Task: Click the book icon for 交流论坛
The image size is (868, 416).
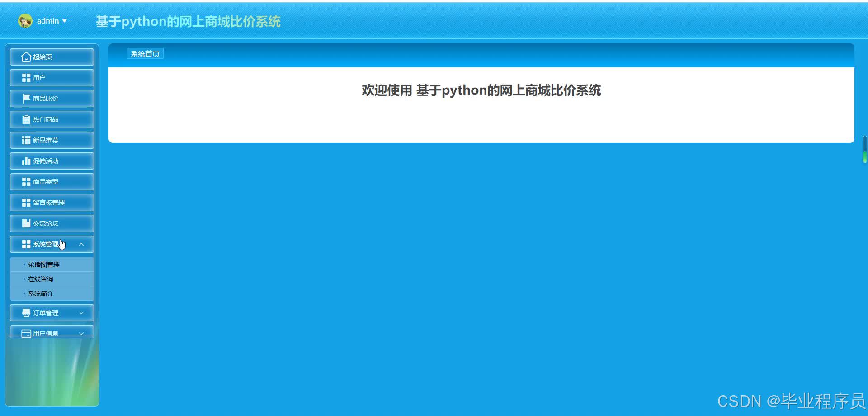Action: pos(26,223)
